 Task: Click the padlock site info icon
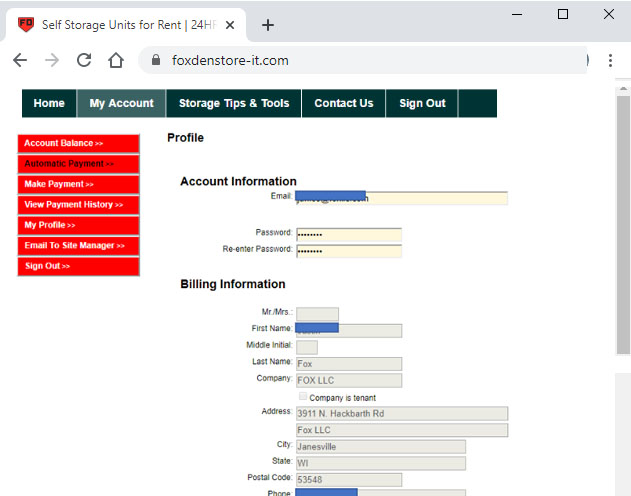pos(155,60)
